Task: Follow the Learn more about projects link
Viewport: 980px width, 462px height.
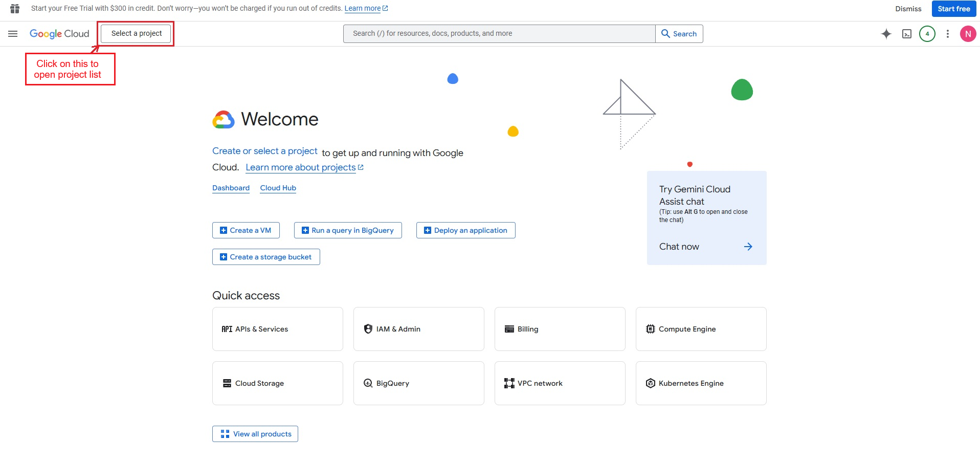Action: [301, 167]
